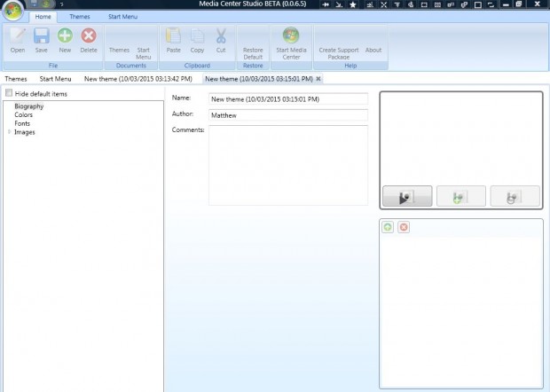Click the green add icon in lower-right panel
This screenshot has width=550, height=392.
coord(389,228)
